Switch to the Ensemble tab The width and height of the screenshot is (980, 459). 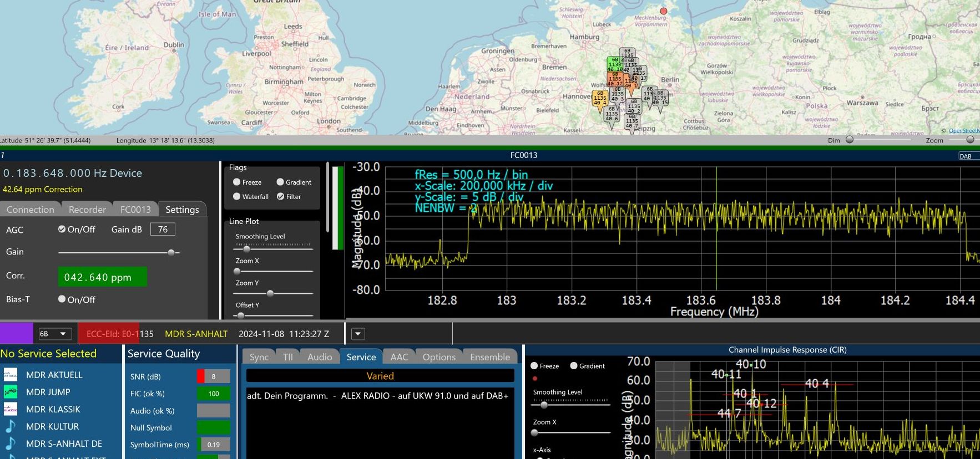[x=489, y=357]
